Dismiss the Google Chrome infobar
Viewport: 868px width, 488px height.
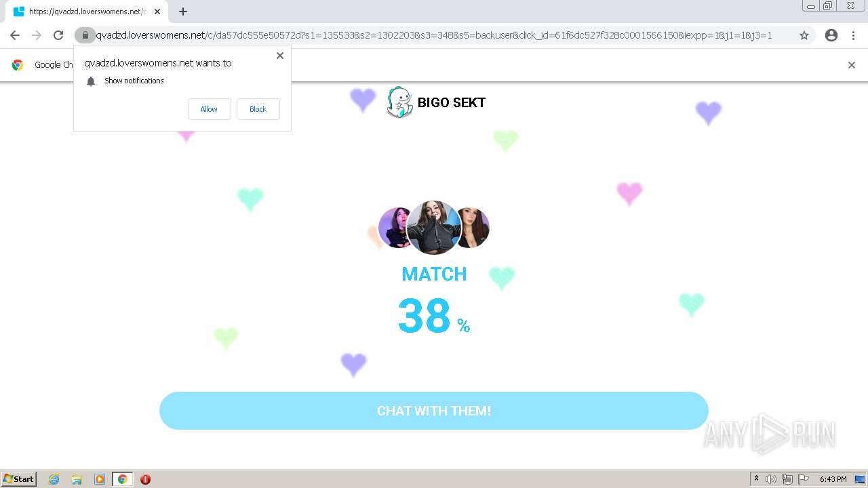[852, 65]
